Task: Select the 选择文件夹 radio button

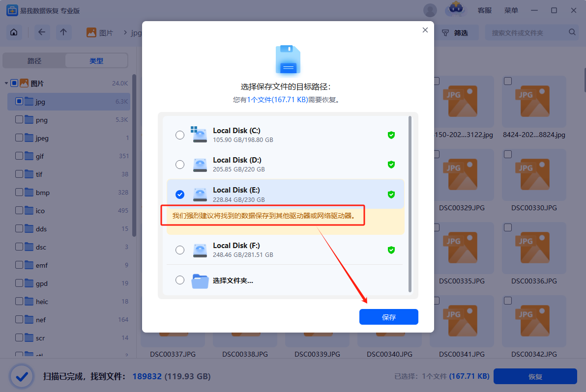Action: (180, 280)
